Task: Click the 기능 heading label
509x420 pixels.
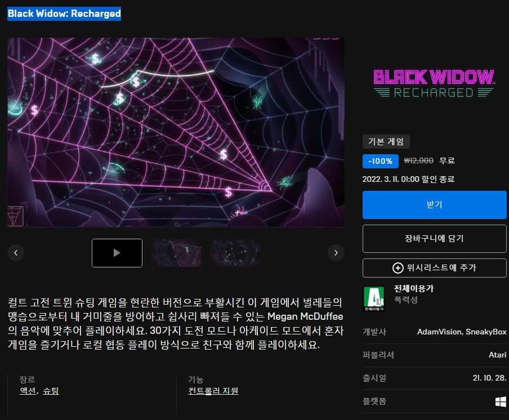Action: (196, 379)
